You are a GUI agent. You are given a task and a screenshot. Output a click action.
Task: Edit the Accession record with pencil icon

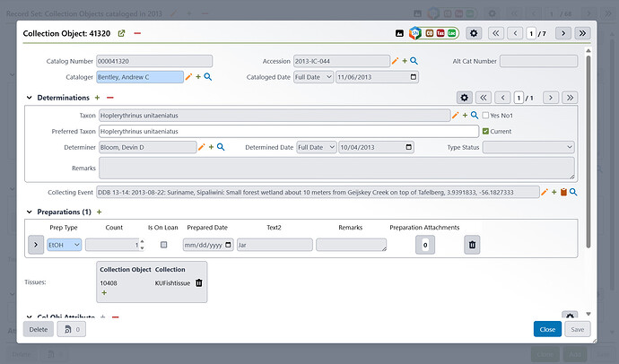tap(395, 61)
